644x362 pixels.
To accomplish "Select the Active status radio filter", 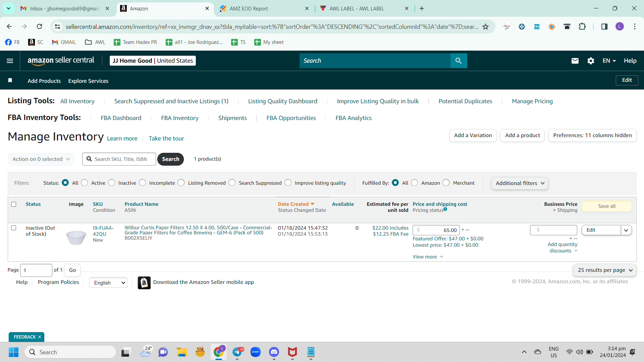I will click(x=85, y=183).
